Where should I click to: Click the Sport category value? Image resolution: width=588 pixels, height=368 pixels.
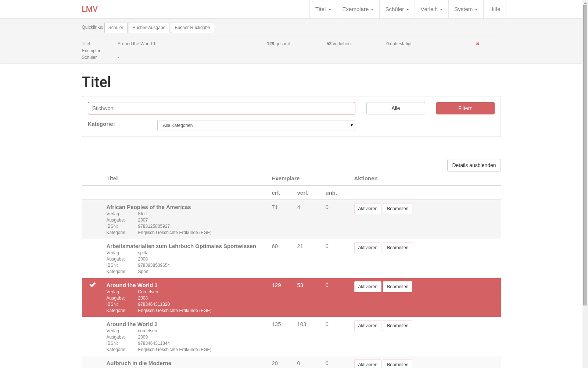[x=143, y=272]
